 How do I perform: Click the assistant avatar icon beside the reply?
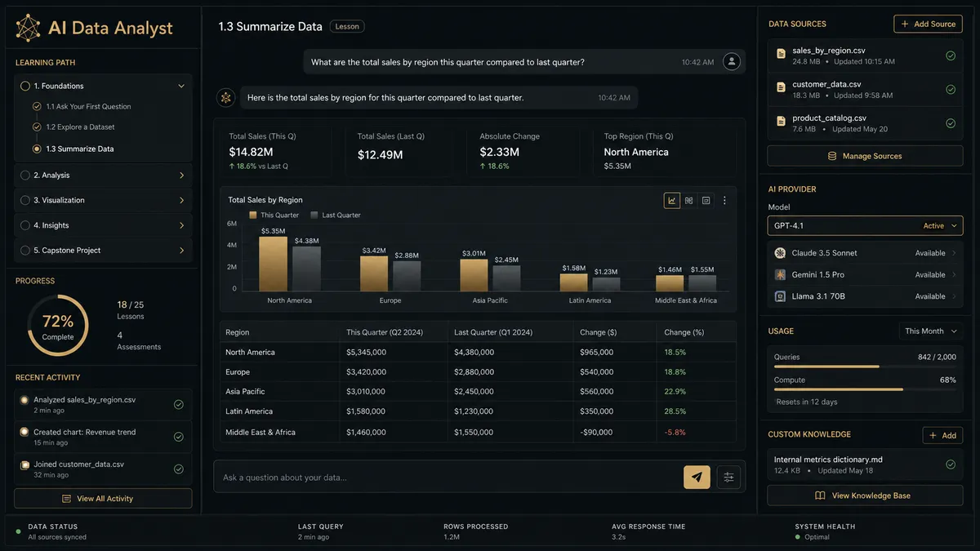click(226, 97)
